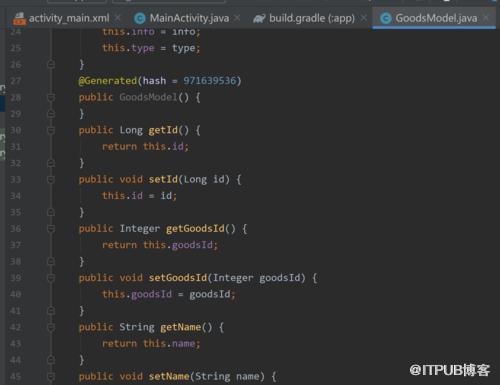Click the hash value 971639536
This screenshot has width=500, height=385.
point(210,81)
